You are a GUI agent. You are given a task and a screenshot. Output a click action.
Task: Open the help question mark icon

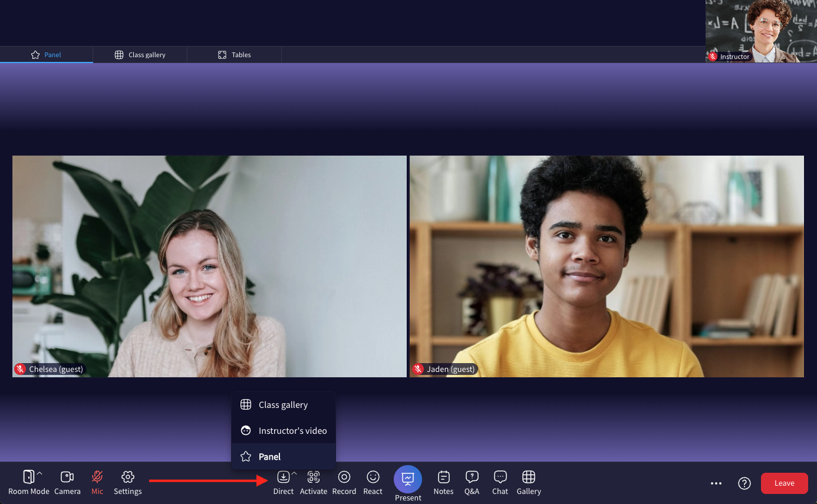[x=744, y=483]
